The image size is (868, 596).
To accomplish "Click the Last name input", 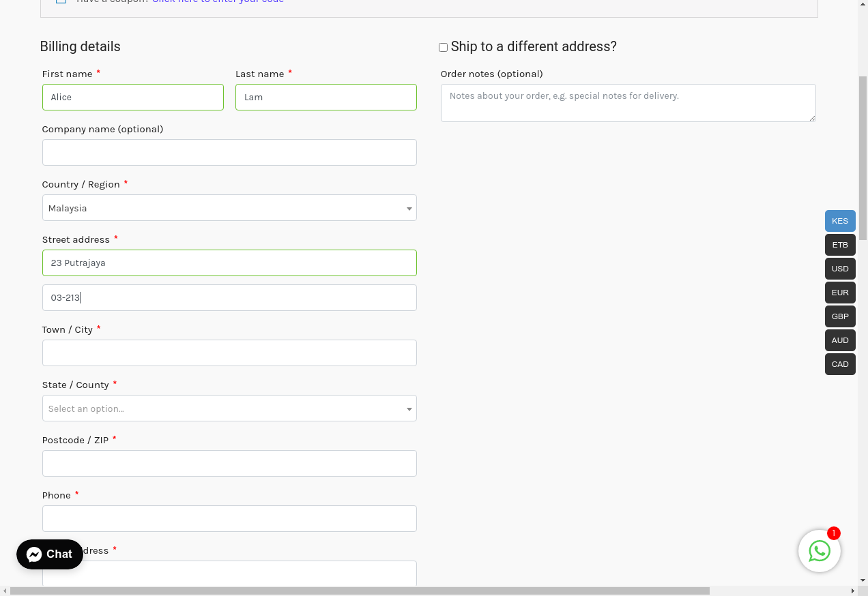I will (326, 97).
